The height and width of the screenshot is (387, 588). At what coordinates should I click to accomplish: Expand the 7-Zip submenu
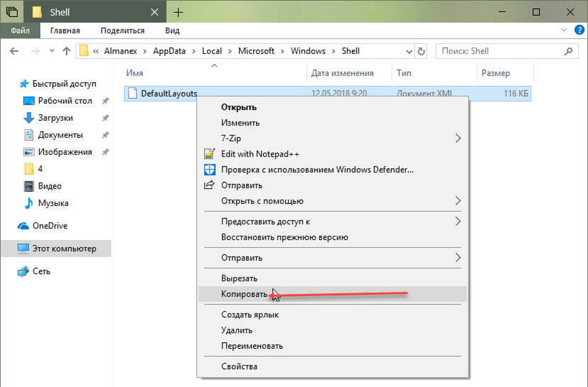tap(333, 138)
